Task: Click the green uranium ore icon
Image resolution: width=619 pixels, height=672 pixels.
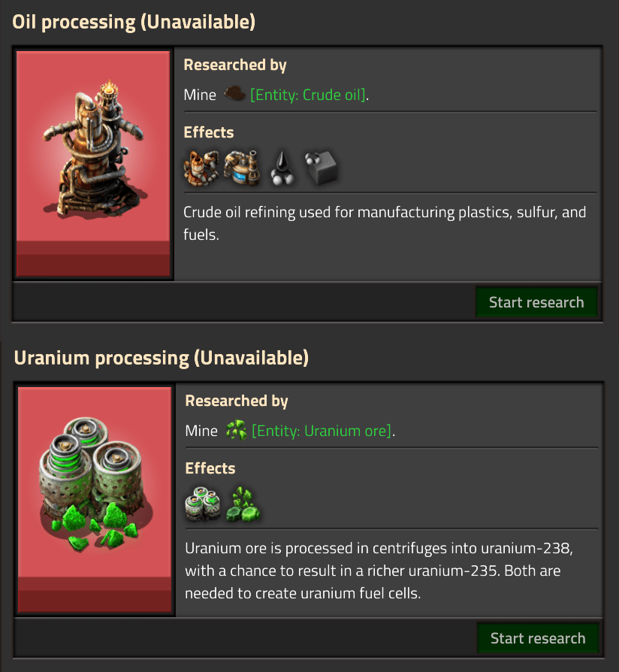Action: pyautogui.click(x=236, y=431)
